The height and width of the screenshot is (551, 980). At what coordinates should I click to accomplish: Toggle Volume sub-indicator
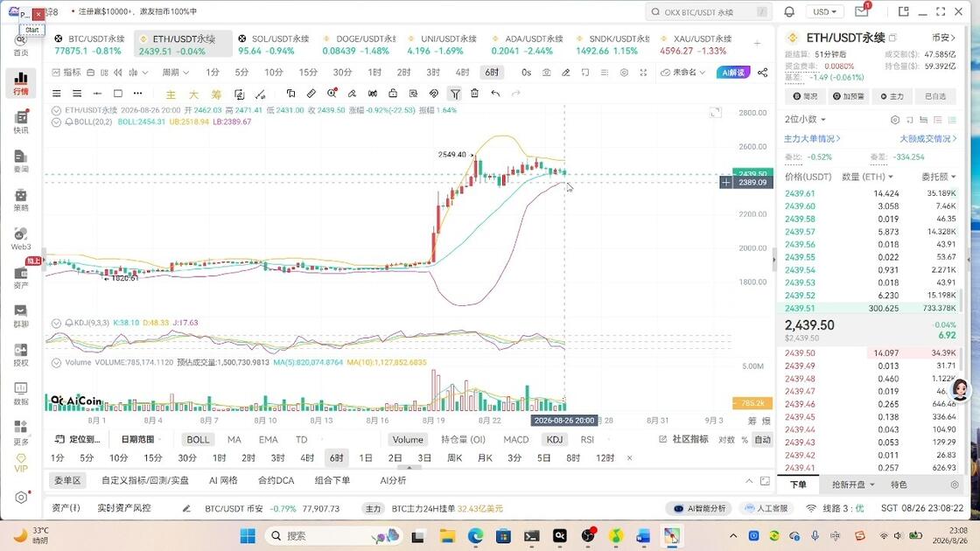tap(408, 440)
